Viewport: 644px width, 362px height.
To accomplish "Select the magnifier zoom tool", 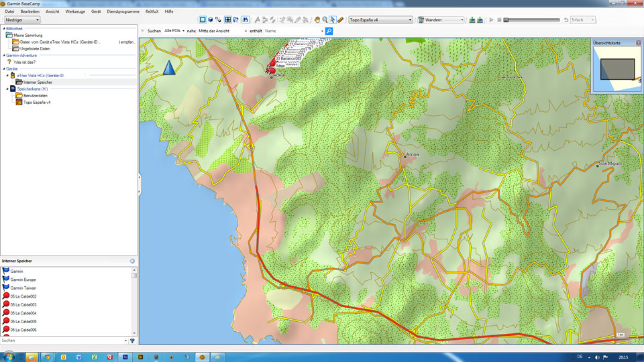I will (325, 19).
